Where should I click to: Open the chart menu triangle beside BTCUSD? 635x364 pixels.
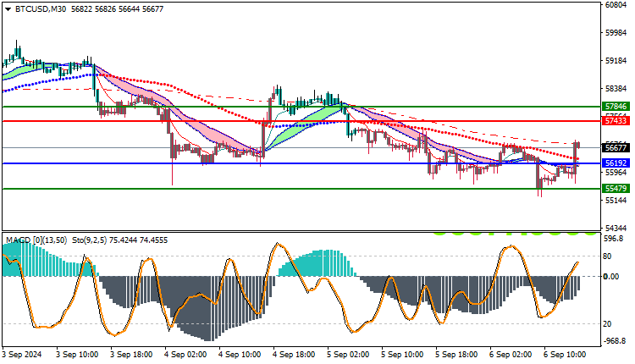pos(8,9)
